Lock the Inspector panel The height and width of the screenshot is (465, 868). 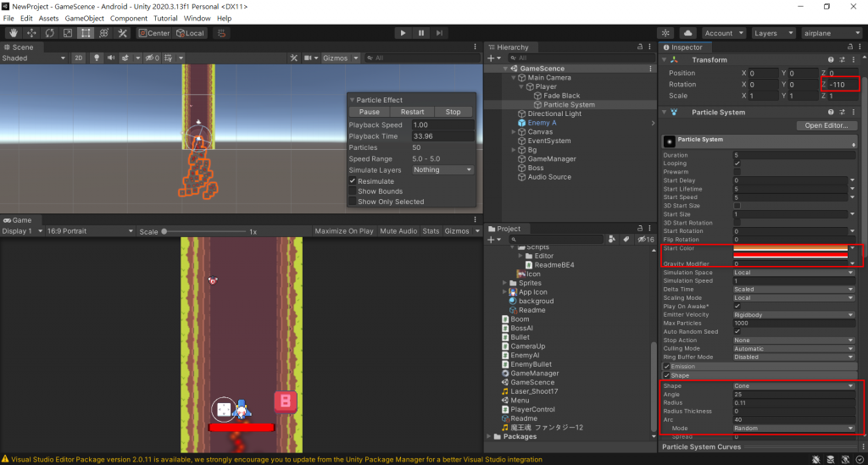tap(850, 47)
